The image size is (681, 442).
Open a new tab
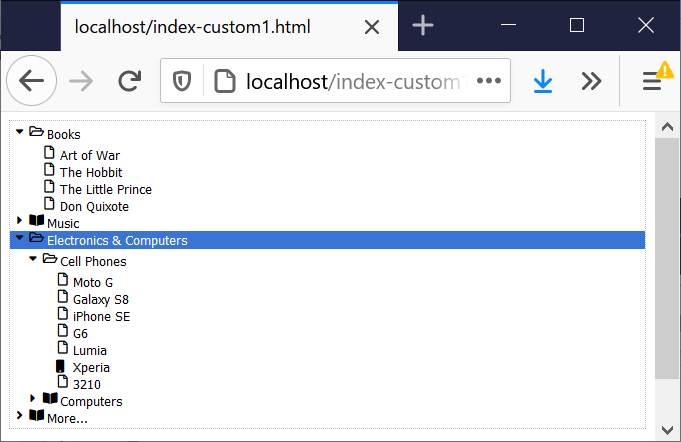pos(423,25)
